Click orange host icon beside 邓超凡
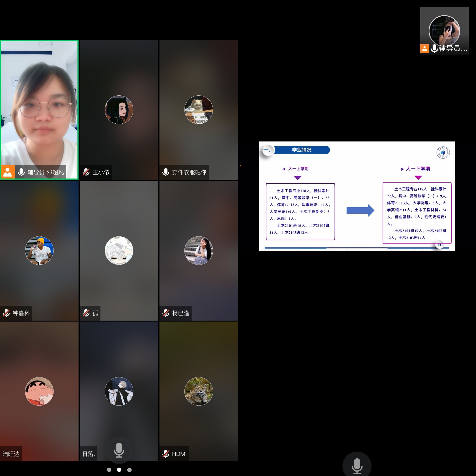 point(7,172)
